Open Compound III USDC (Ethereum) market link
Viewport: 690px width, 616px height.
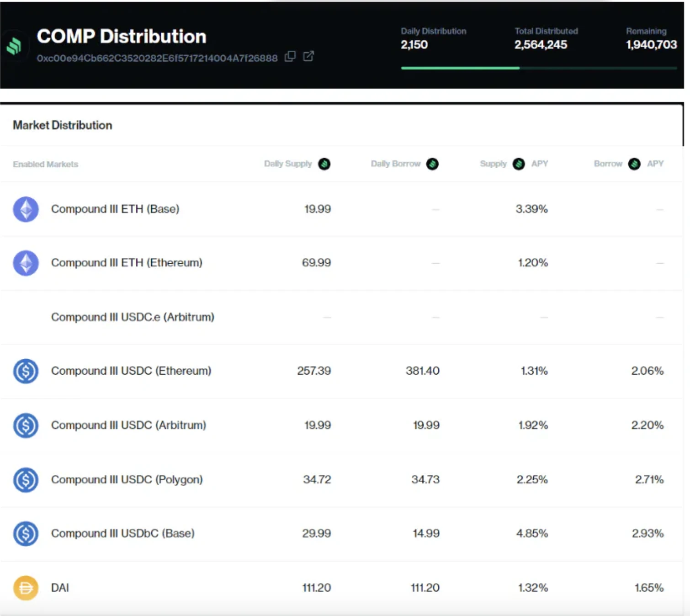point(131,371)
